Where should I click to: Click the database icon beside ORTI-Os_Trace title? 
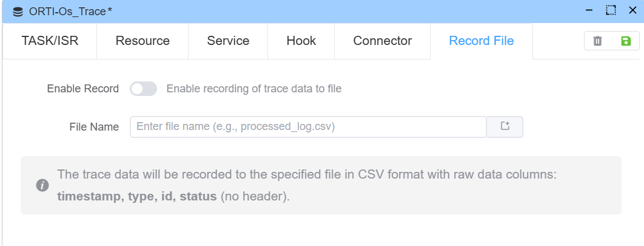(x=16, y=12)
